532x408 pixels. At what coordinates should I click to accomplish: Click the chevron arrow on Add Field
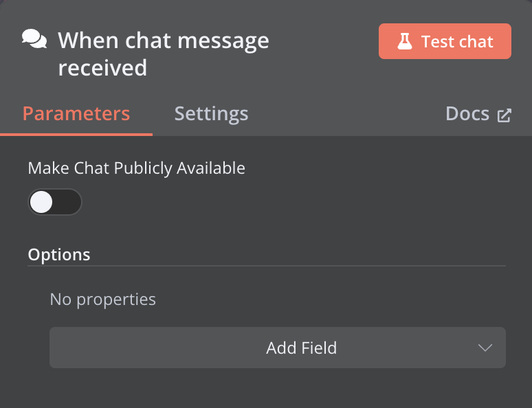pos(485,348)
